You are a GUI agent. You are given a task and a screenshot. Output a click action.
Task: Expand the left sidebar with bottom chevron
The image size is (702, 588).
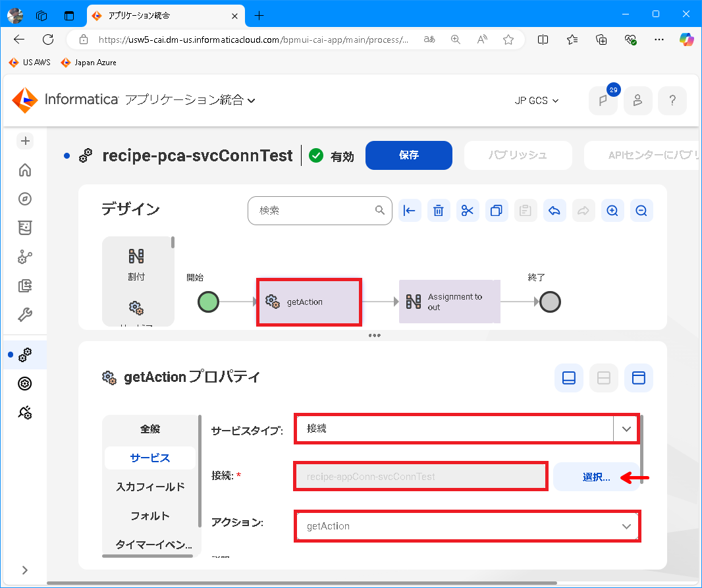25,570
